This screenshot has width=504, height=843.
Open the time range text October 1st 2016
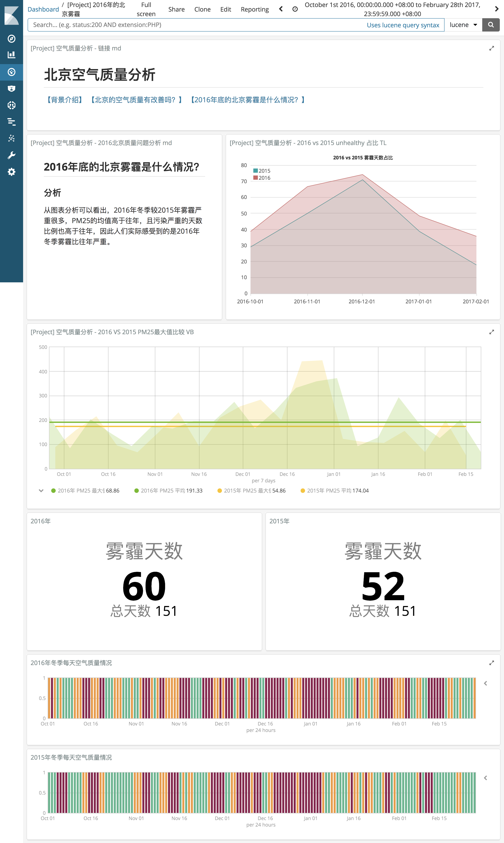pos(392,9)
